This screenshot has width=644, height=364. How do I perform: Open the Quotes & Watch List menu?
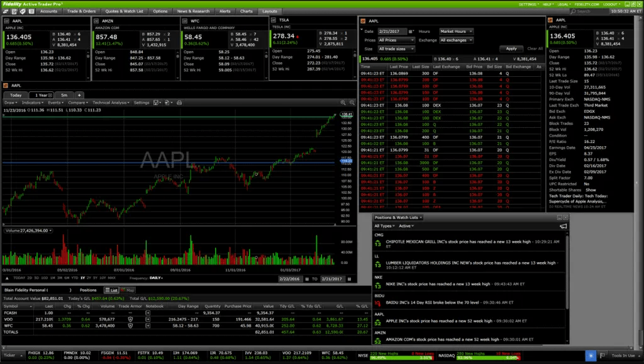125,11
